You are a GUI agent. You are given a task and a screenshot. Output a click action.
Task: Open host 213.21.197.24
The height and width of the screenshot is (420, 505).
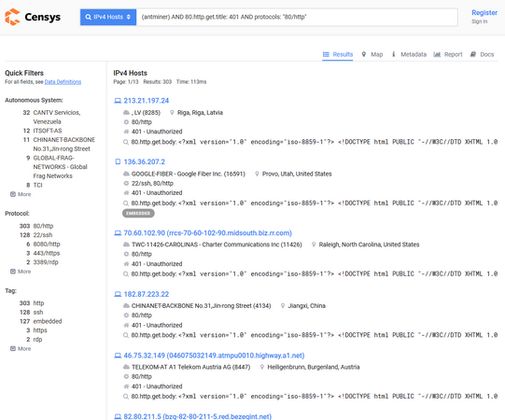pos(147,101)
